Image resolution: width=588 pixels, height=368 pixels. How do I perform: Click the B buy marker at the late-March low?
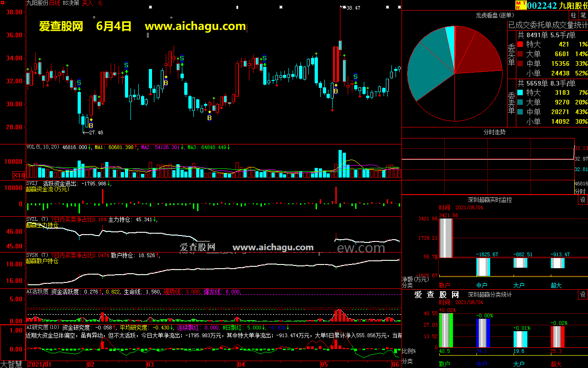click(209, 118)
